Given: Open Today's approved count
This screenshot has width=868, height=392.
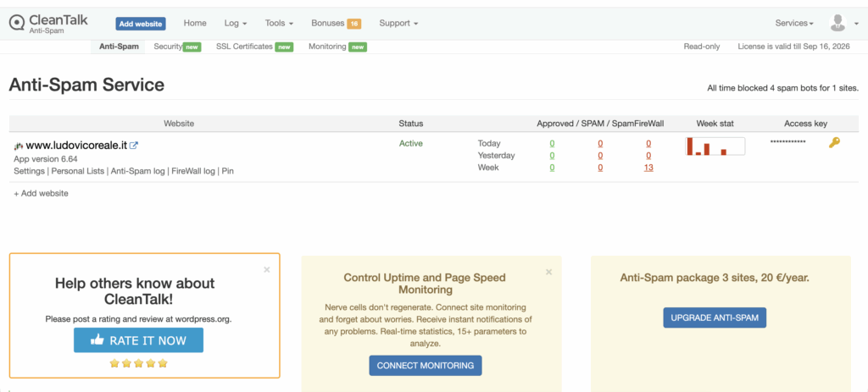Looking at the screenshot, I should pyautogui.click(x=552, y=143).
